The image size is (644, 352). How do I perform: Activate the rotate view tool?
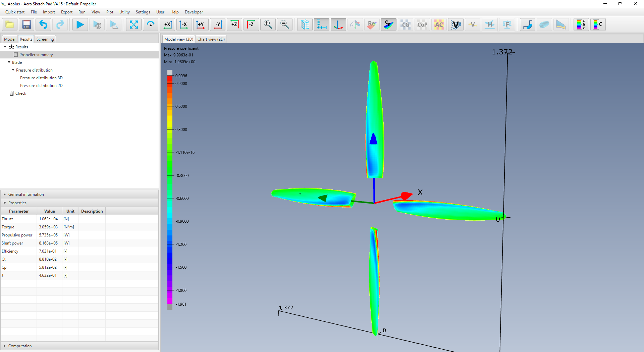click(x=150, y=24)
